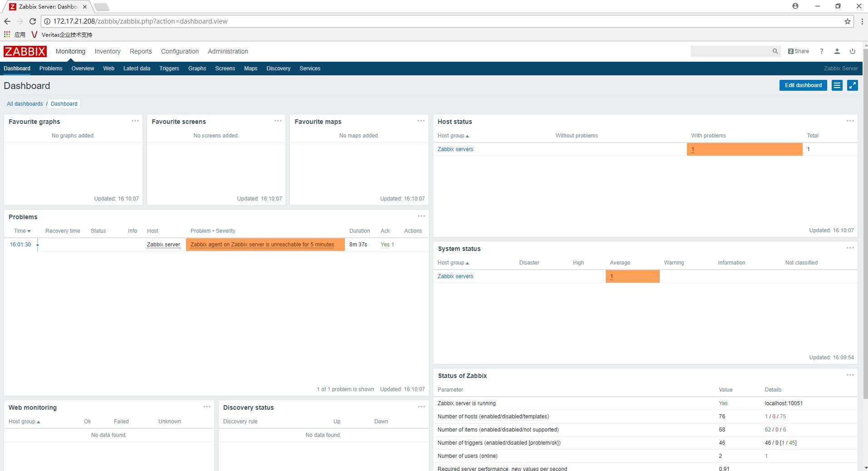
Task: Open the agent unreachable problem description
Action: 262,245
